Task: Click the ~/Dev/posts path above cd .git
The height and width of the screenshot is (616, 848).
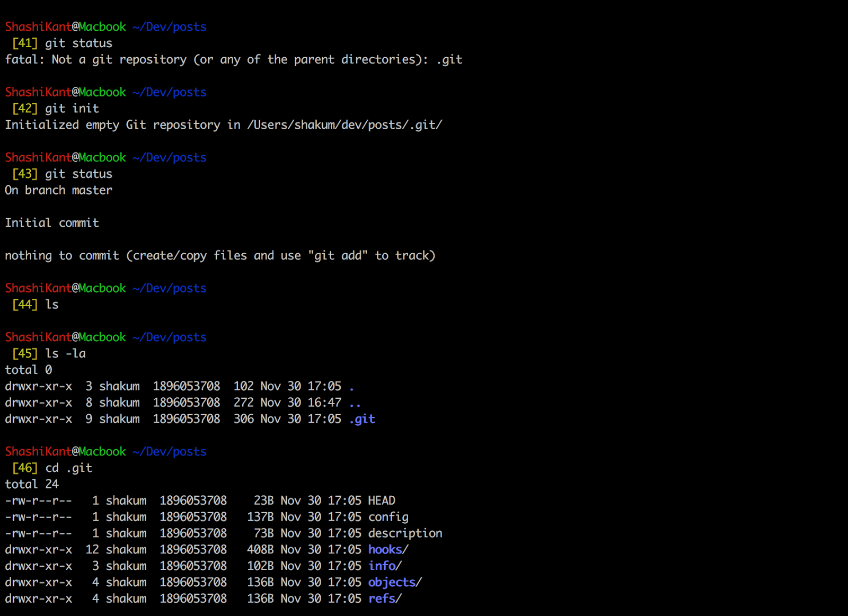Action: coord(169,451)
